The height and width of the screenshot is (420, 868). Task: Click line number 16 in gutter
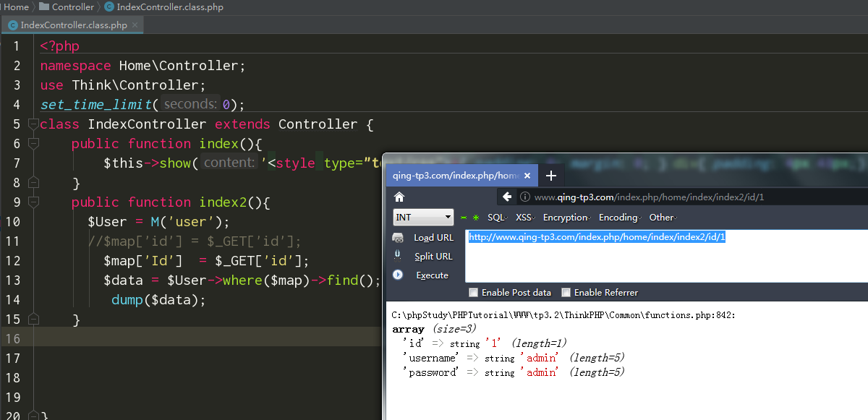point(12,338)
